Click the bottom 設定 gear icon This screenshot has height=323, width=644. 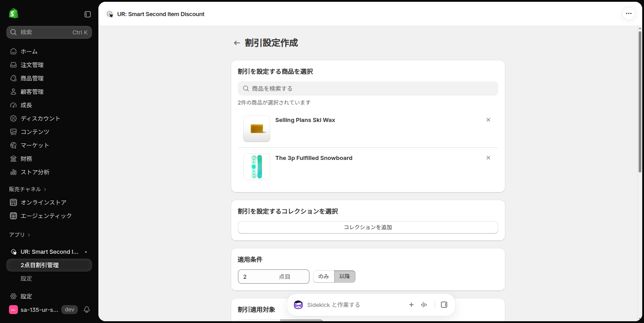13,296
